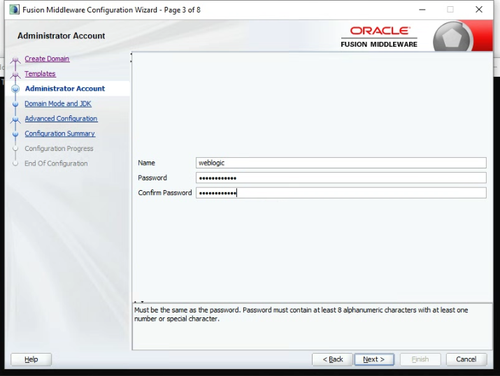Click the password requirements help text
The height and width of the screenshot is (376, 500).
[x=301, y=314]
